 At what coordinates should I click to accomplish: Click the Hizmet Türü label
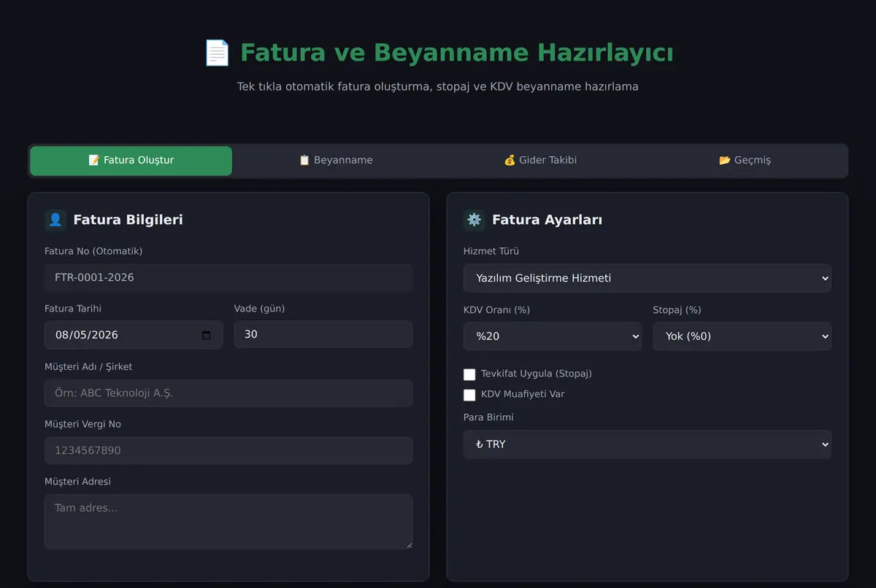[x=491, y=252]
